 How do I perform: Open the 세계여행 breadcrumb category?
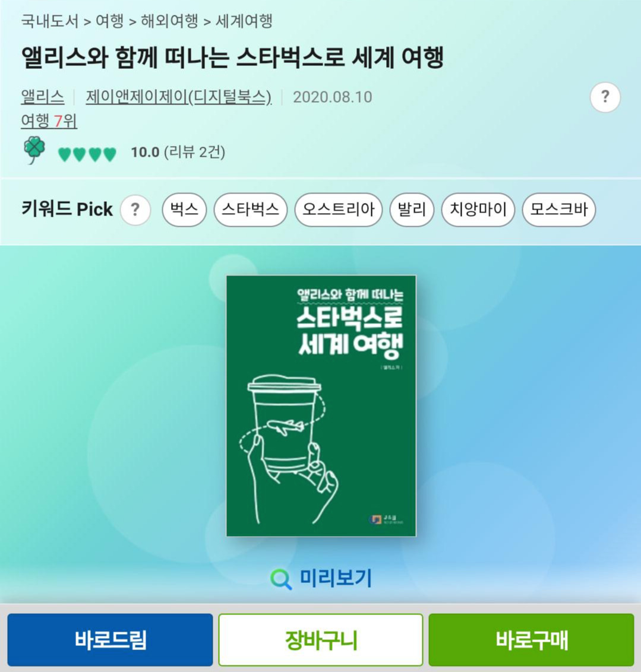click(244, 21)
